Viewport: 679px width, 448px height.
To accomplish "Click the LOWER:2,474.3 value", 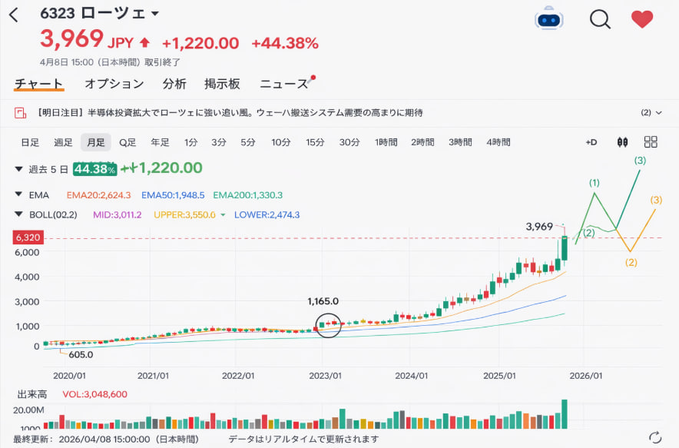I will 267,215.
